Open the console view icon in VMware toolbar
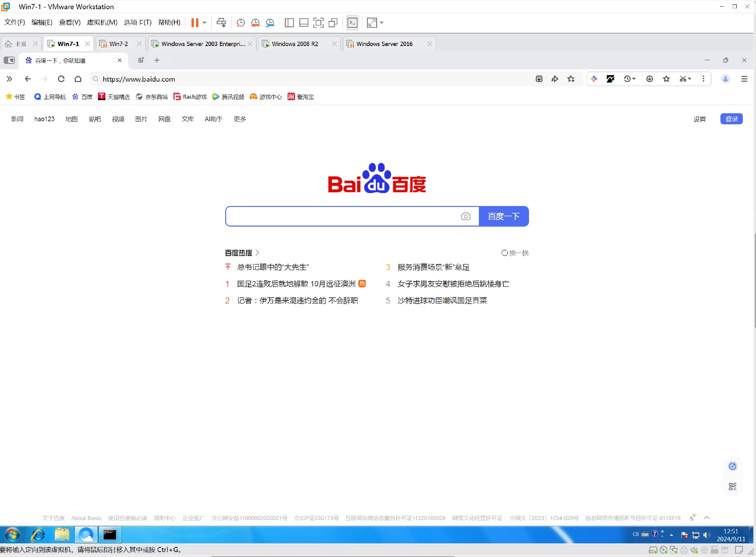This screenshot has height=557, width=756. [353, 23]
